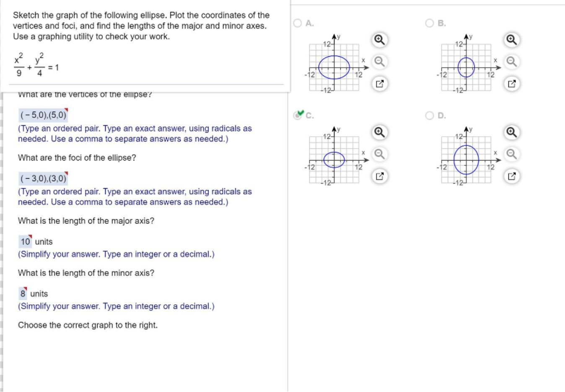This screenshot has height=392, width=565.
Task: Click the zoom-out magnifier beside graph B
Action: [511, 62]
